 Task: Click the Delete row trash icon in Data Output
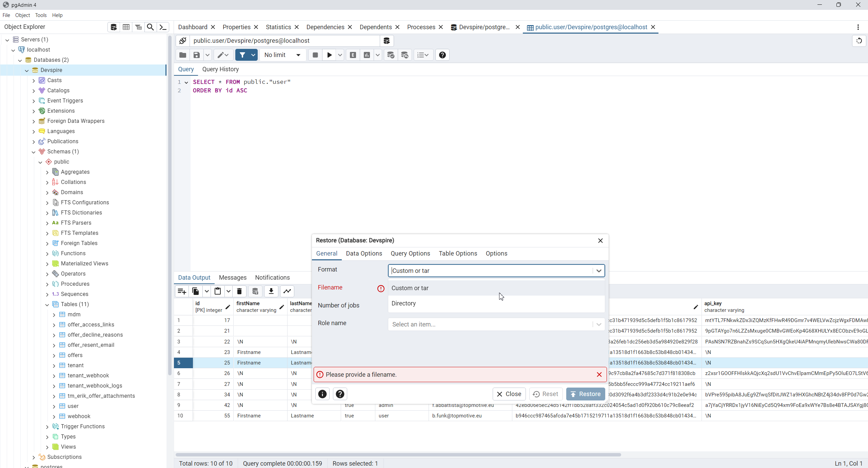pyautogui.click(x=239, y=291)
